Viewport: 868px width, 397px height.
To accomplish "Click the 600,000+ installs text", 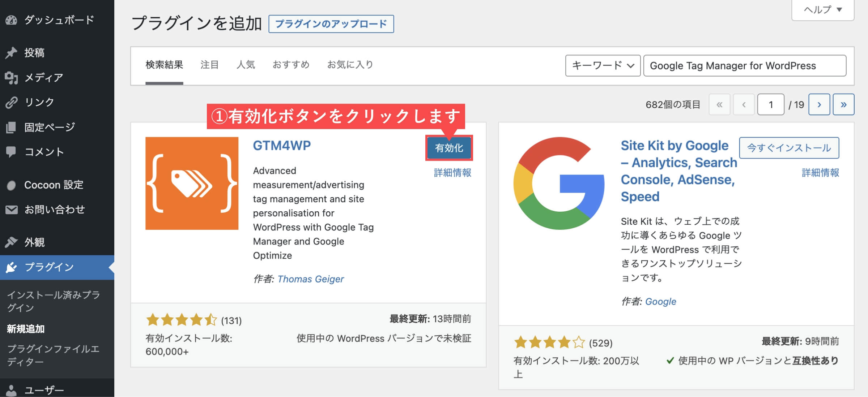I will (167, 351).
